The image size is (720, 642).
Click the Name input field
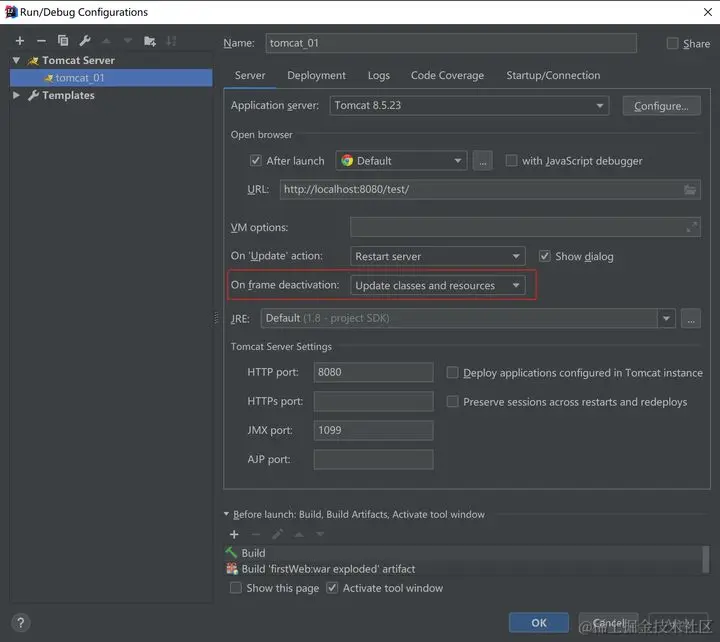(451, 43)
